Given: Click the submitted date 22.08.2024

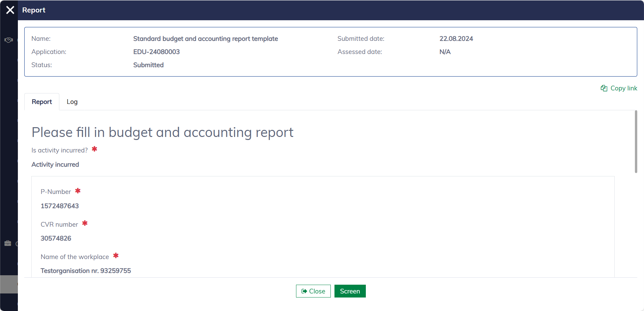Looking at the screenshot, I should pyautogui.click(x=456, y=39).
